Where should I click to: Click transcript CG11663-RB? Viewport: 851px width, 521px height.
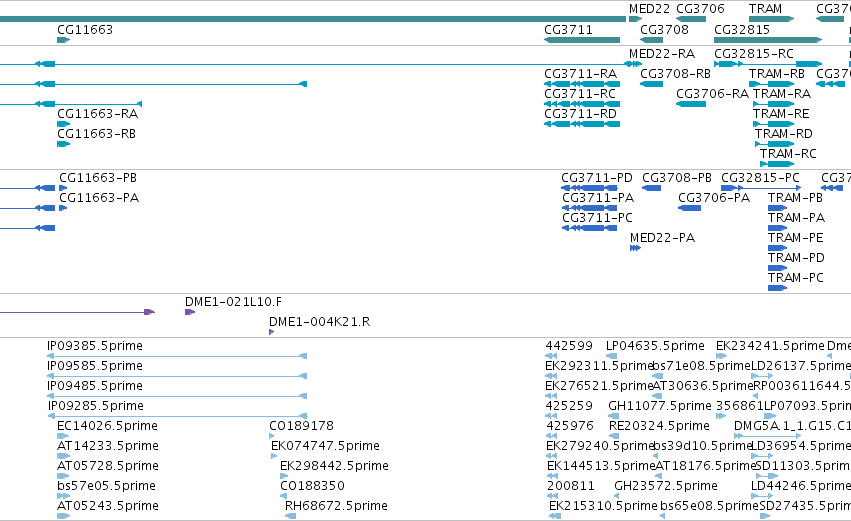pyautogui.click(x=96, y=134)
